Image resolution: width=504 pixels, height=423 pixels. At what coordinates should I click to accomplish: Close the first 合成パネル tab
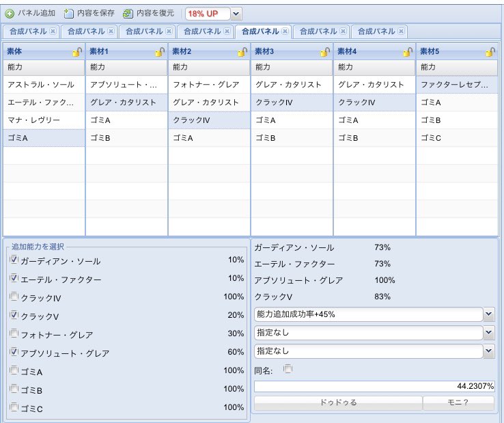pyautogui.click(x=53, y=31)
